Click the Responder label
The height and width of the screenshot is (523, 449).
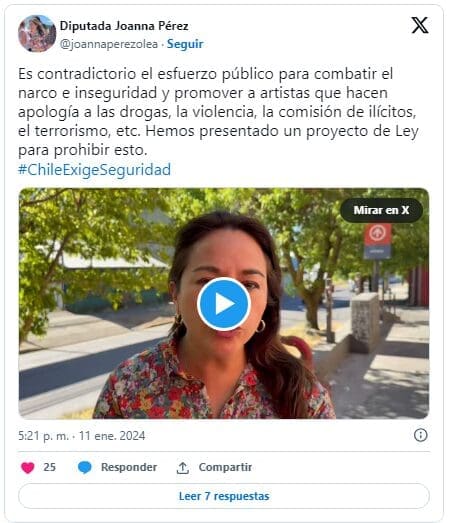[x=129, y=467]
